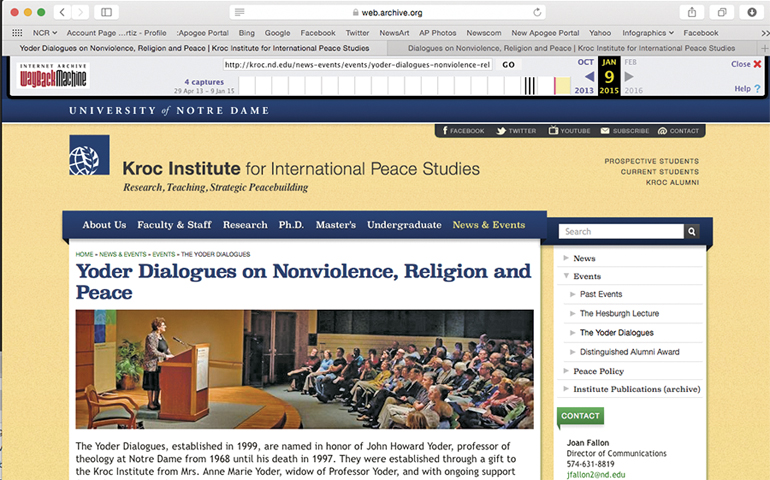
Task: Open the Kroc Twitter page
Action: 516,131
